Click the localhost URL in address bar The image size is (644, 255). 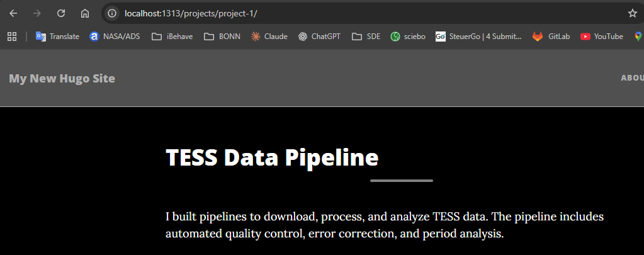(191, 13)
